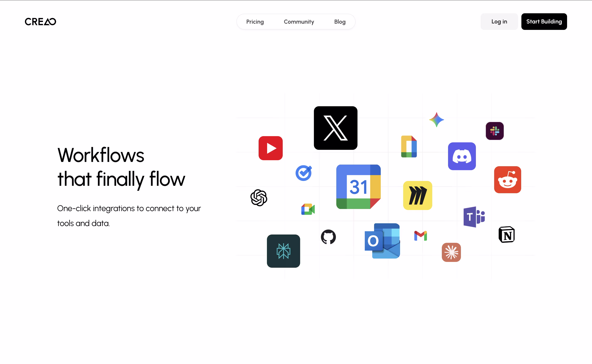The image size is (592, 364).
Task: Select the Google Docs icon
Action: tap(409, 146)
